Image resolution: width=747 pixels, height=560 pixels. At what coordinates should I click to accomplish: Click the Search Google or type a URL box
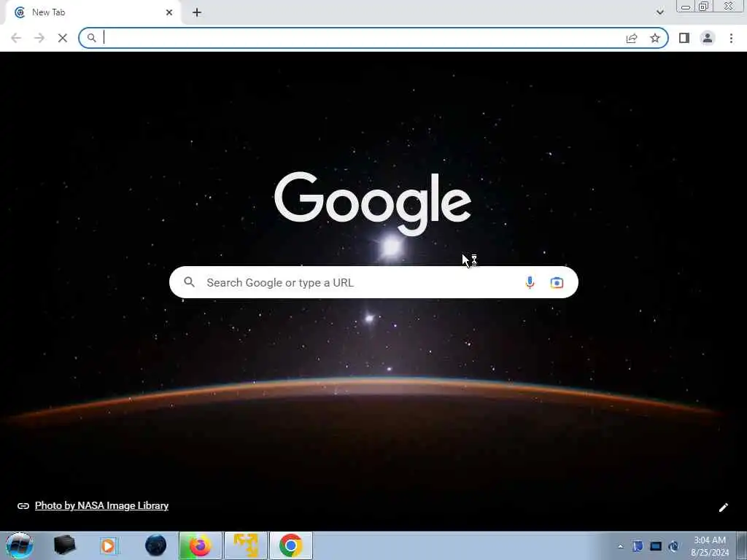pyautogui.click(x=373, y=282)
